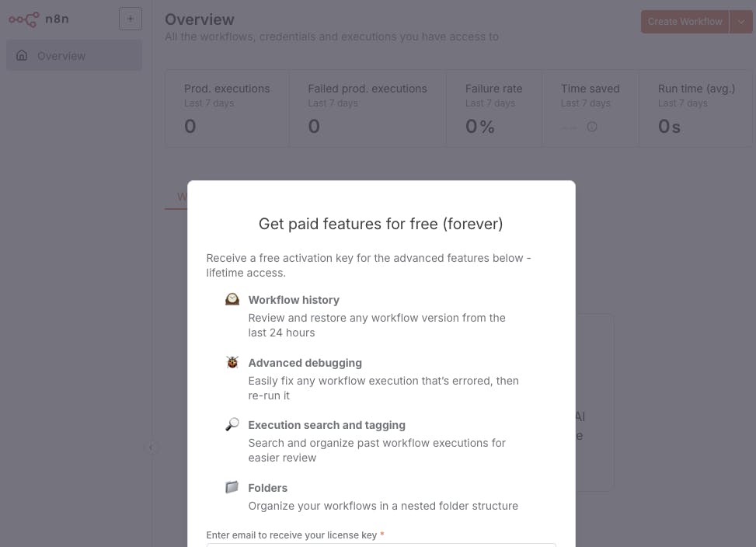Viewport: 756px width, 547px height.
Task: Click the Time saved stats card
Action: pyautogui.click(x=591, y=109)
